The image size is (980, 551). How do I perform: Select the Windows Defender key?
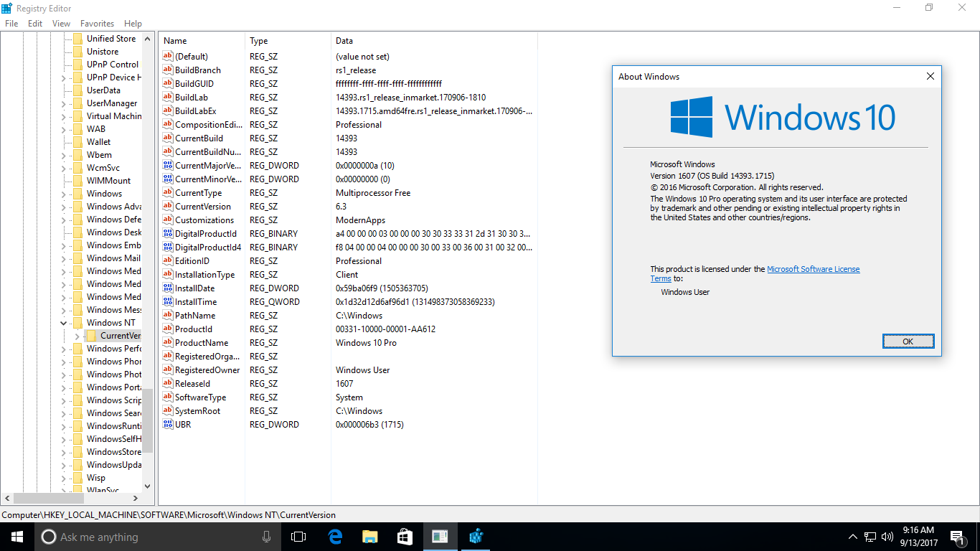[114, 220]
